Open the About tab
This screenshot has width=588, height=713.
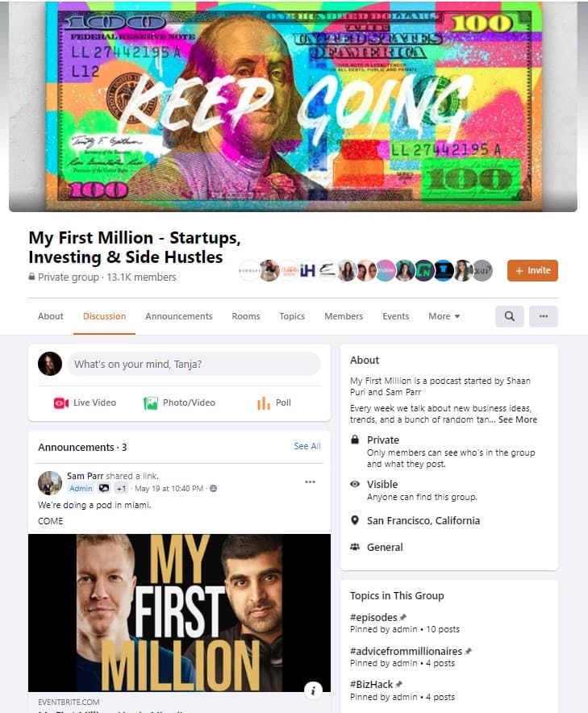51,316
